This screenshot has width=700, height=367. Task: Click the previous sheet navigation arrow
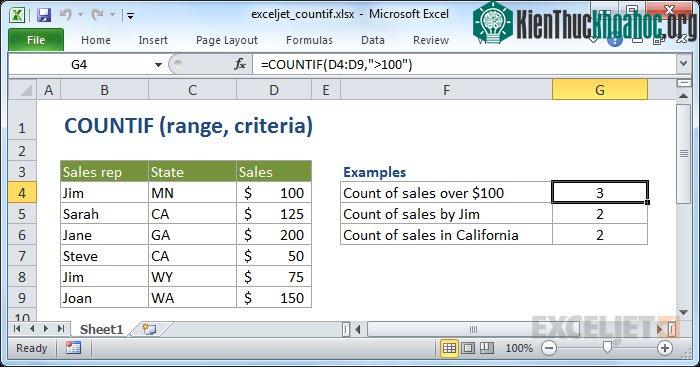[32, 329]
